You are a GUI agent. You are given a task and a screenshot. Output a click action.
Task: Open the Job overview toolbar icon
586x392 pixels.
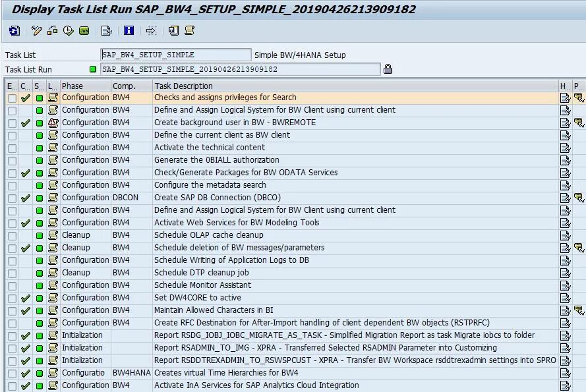coord(82,30)
